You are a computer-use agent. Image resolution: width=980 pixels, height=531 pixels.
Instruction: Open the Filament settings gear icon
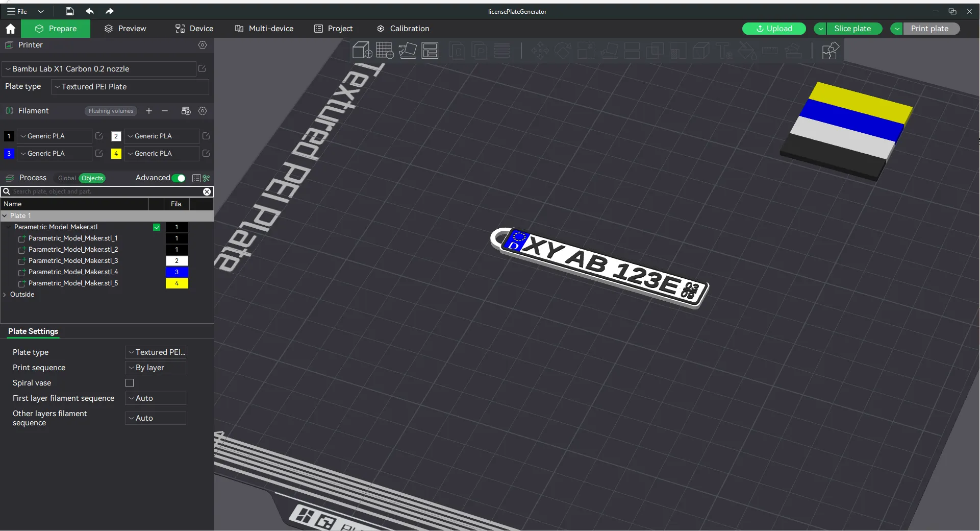click(203, 111)
